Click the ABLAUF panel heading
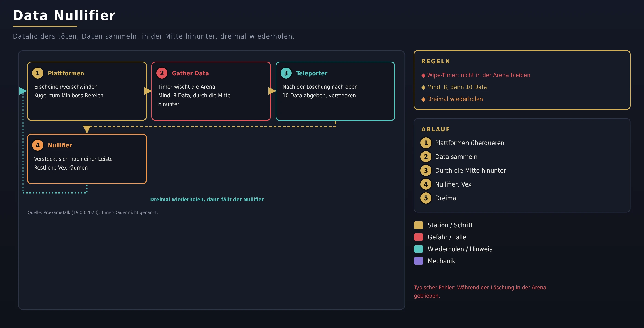Viewport: 644px width, 328px height. [435, 129]
